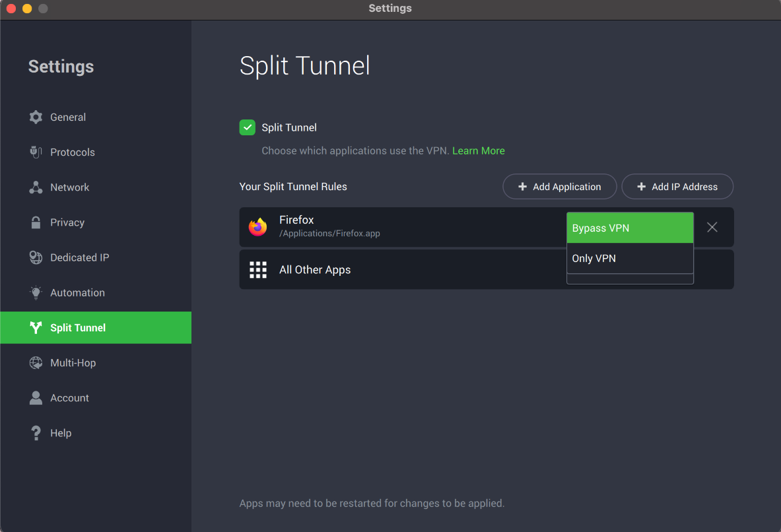Click the Privacy padlock icon
The height and width of the screenshot is (532, 781).
[36, 222]
